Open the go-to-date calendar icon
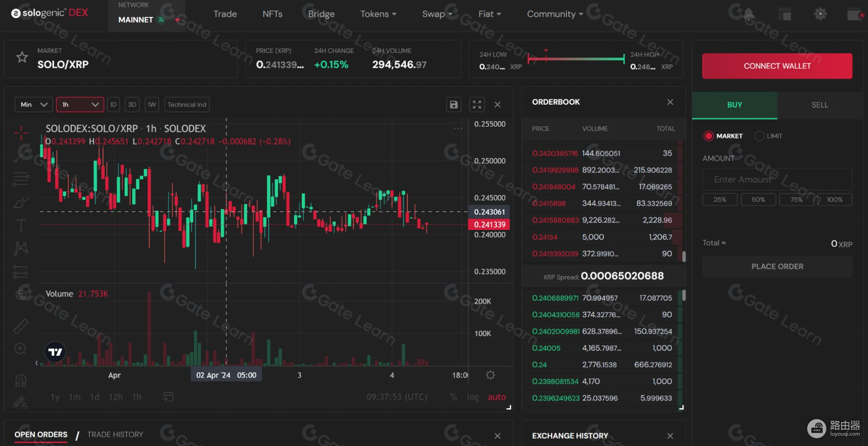The height and width of the screenshot is (446, 868). pyautogui.click(x=168, y=397)
